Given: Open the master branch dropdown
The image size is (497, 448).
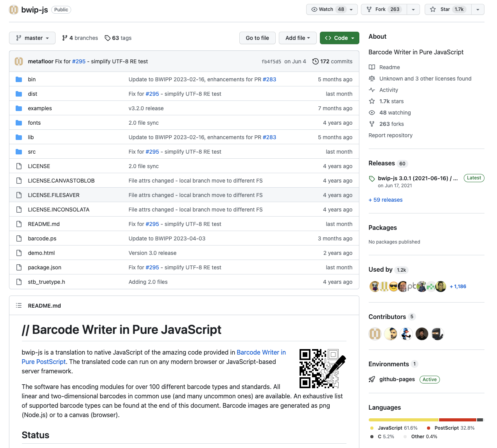Looking at the screenshot, I should [x=32, y=38].
